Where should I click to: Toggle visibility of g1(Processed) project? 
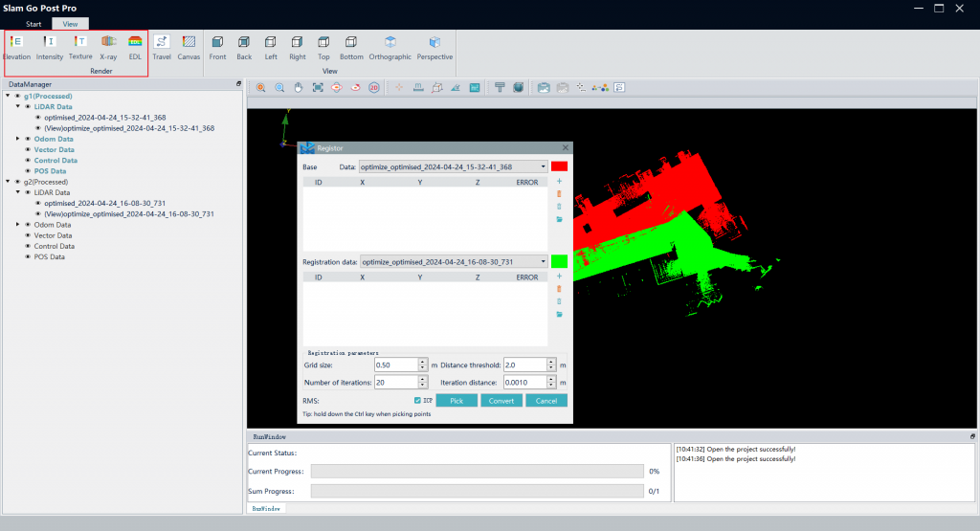pyautogui.click(x=17, y=96)
